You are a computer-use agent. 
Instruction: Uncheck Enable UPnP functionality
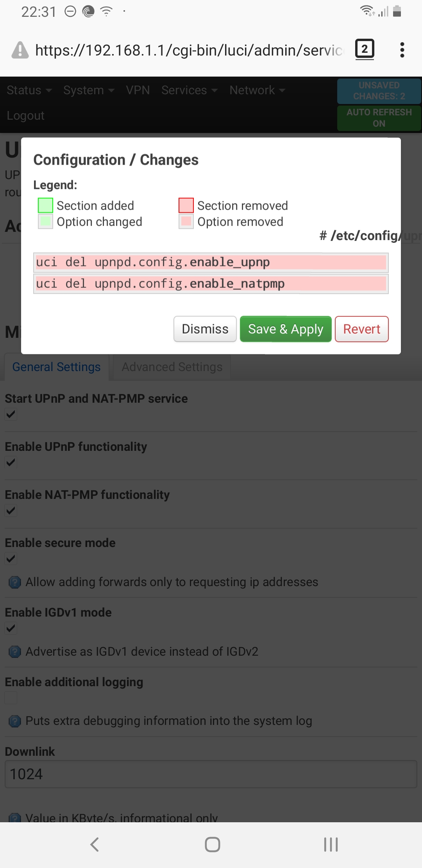click(x=11, y=463)
